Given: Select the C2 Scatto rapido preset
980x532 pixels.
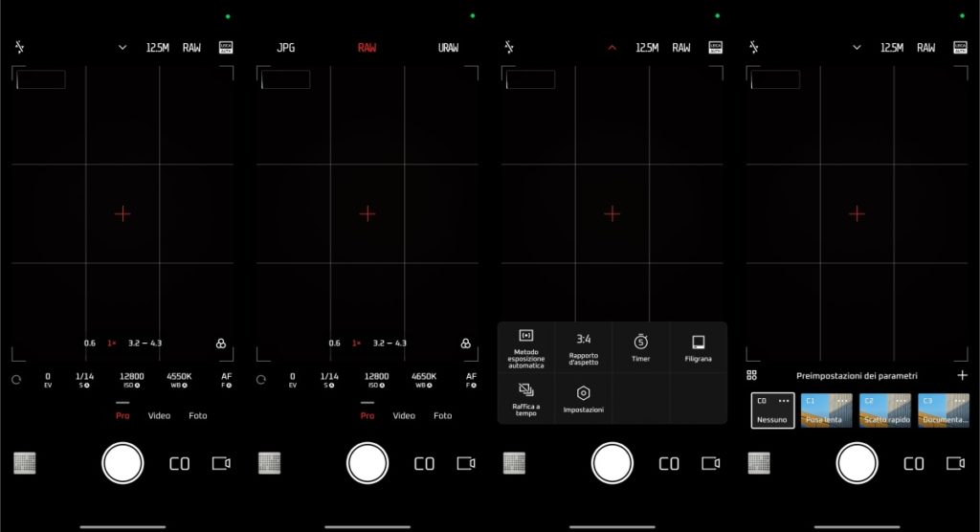Looking at the screenshot, I should tap(885, 410).
